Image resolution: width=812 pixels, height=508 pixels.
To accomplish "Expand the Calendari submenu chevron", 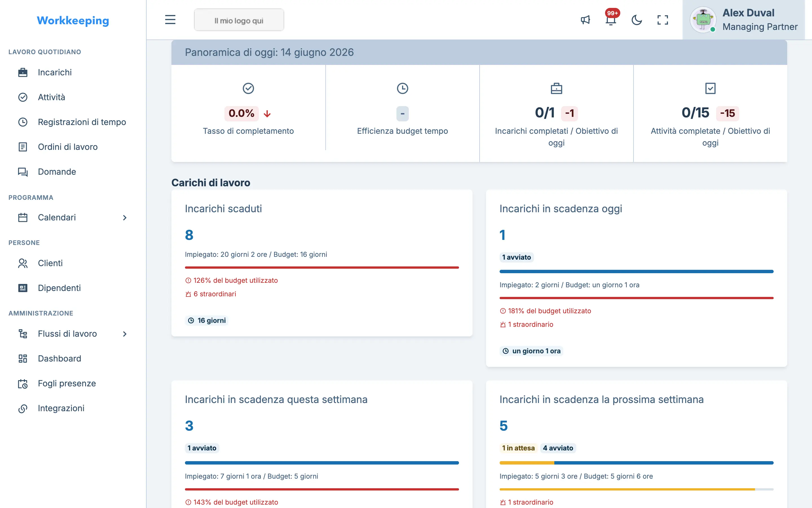I will [x=125, y=218].
